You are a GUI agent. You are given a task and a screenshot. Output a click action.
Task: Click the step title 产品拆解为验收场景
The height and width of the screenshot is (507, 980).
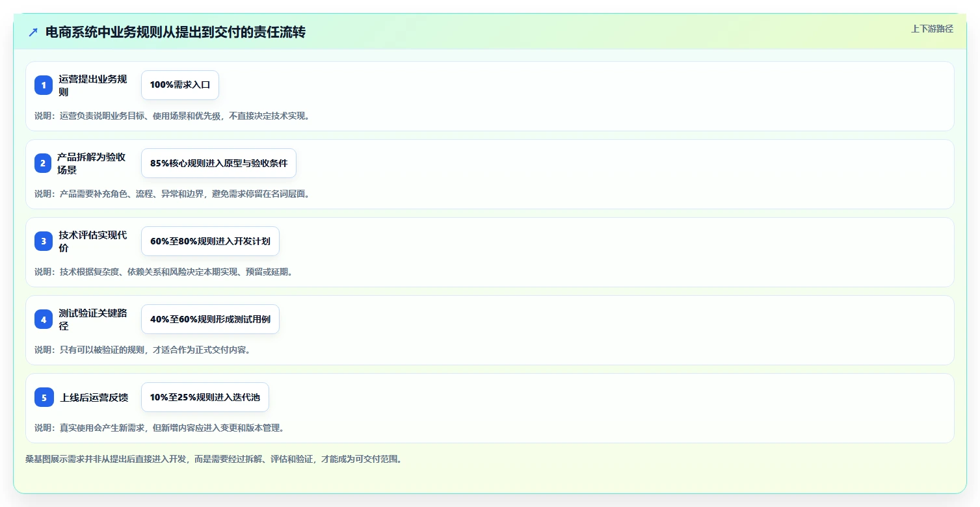(x=91, y=163)
